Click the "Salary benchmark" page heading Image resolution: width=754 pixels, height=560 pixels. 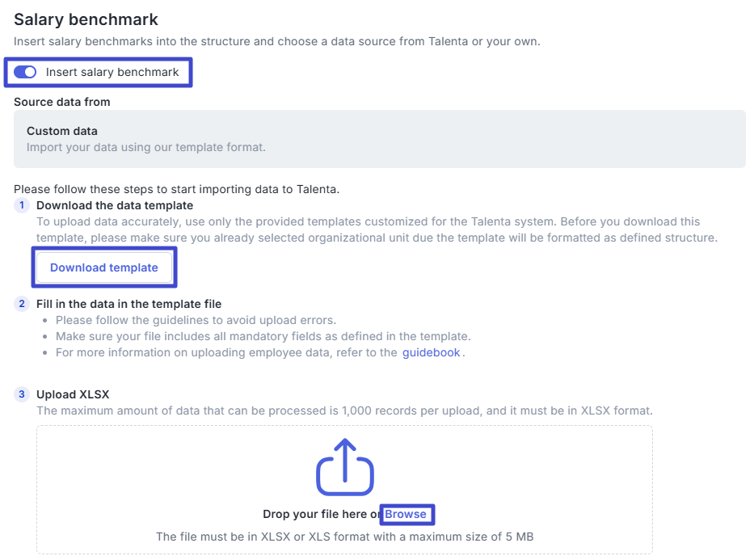[x=86, y=19]
